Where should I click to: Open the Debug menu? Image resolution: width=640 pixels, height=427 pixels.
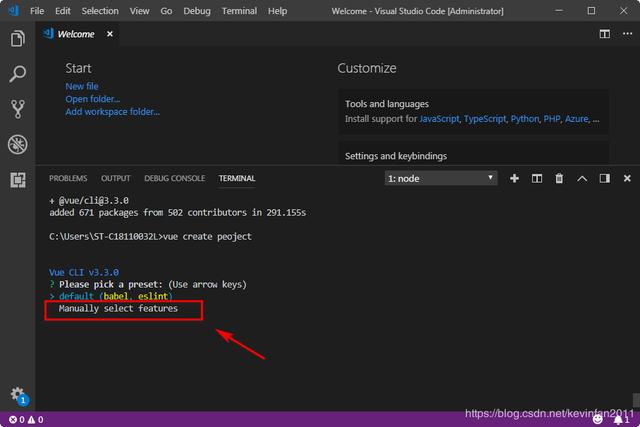tap(197, 11)
